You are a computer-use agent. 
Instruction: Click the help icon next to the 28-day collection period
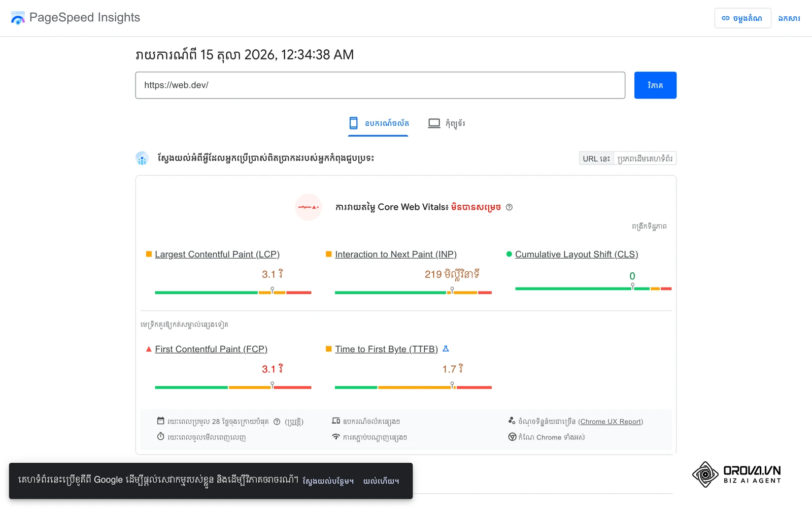[x=277, y=422]
